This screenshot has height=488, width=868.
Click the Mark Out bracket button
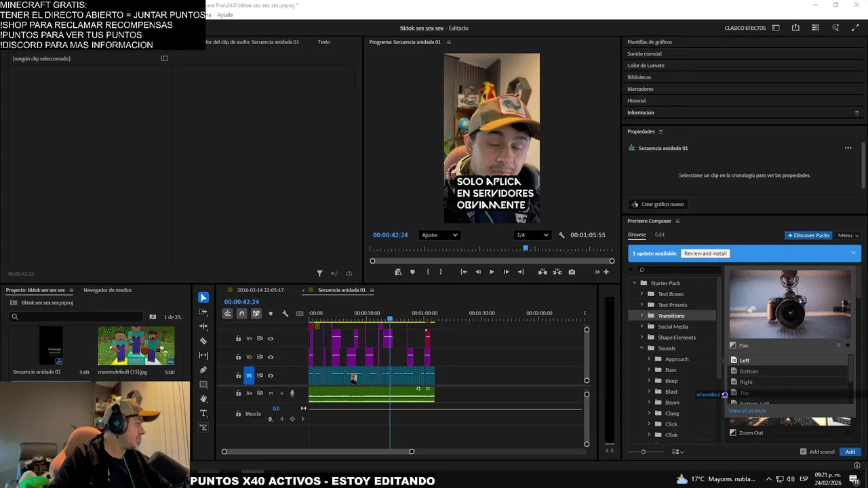tap(441, 272)
